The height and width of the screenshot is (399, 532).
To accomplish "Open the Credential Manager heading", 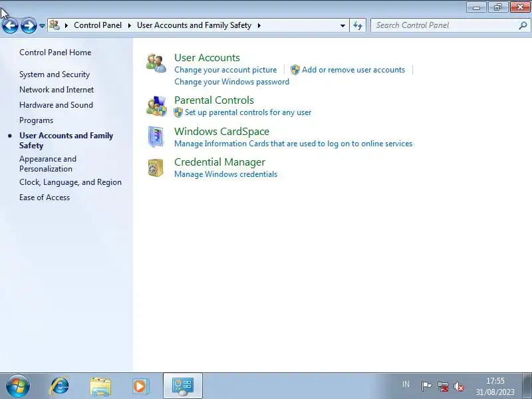I will point(220,162).
